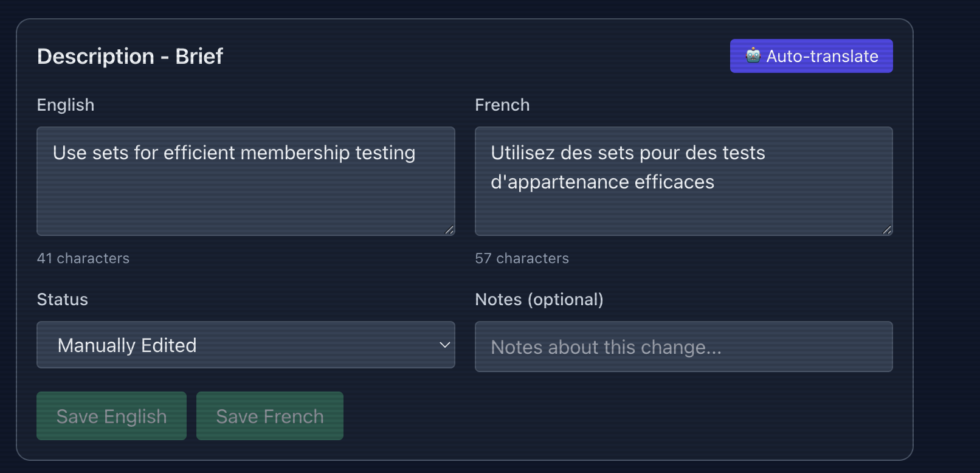Click the French field label

coord(502,105)
